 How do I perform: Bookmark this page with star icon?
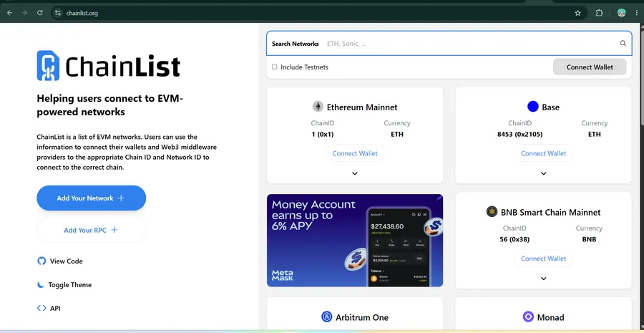pos(578,13)
